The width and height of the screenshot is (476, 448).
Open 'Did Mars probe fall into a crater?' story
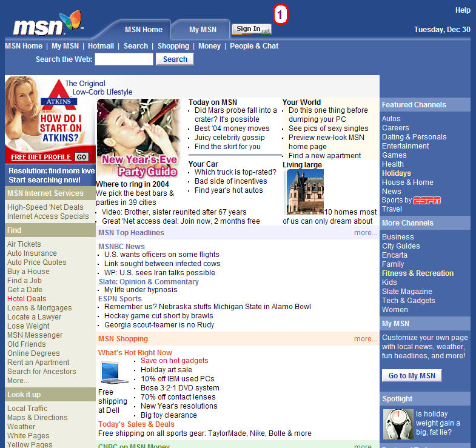pyautogui.click(x=235, y=115)
